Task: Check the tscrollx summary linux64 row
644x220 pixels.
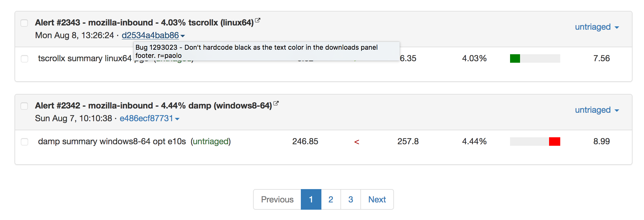Action: pos(24,58)
